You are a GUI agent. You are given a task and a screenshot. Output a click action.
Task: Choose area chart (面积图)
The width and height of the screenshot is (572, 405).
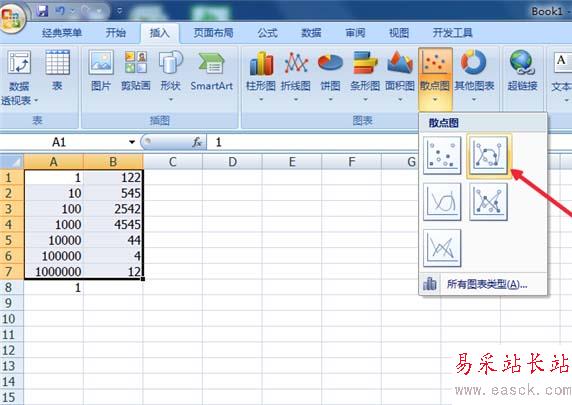click(400, 76)
